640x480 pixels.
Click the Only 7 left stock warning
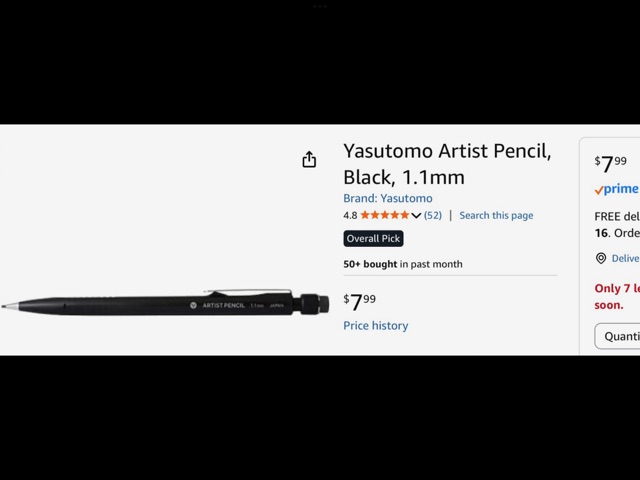(x=617, y=296)
